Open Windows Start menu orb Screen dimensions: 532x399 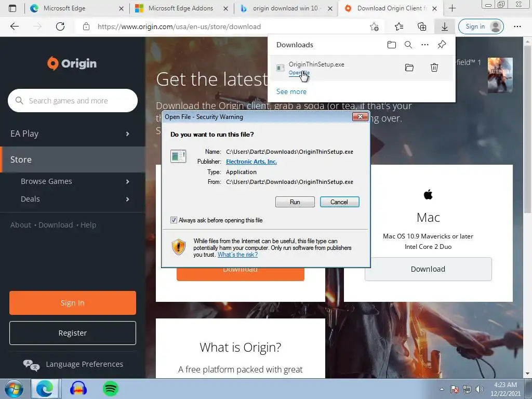14,389
